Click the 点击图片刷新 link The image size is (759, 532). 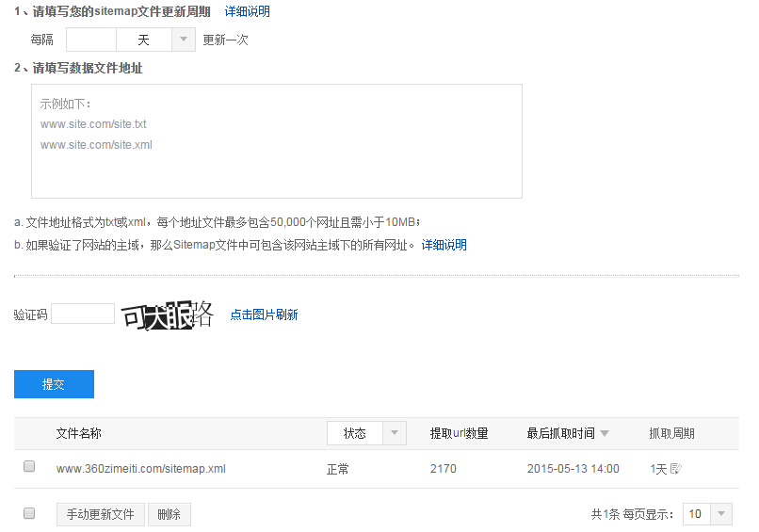[264, 314]
